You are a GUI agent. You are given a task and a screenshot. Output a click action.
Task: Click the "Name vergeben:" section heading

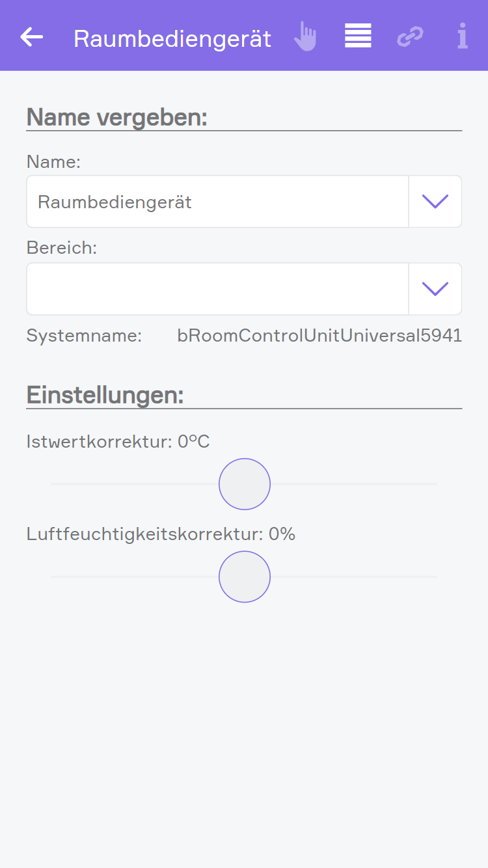tap(117, 118)
